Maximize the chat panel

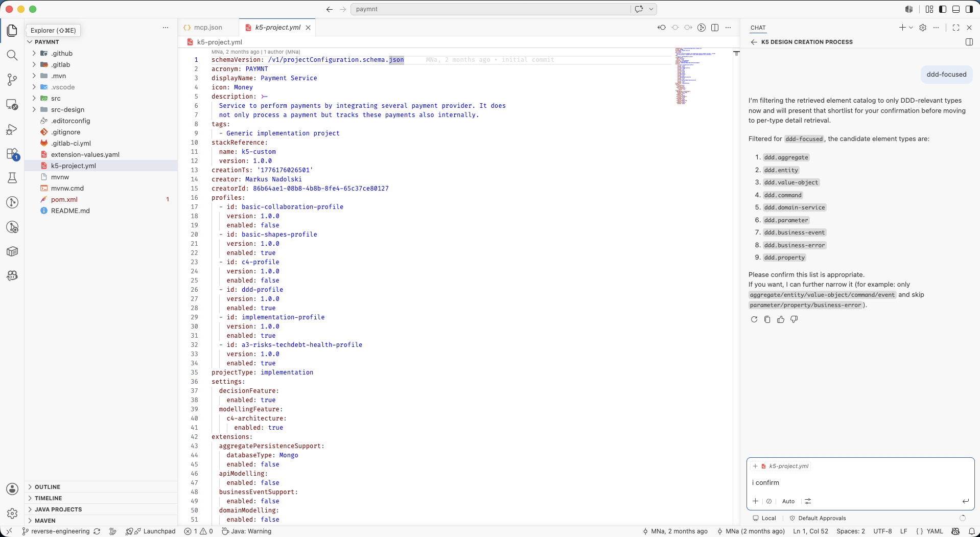tap(956, 28)
